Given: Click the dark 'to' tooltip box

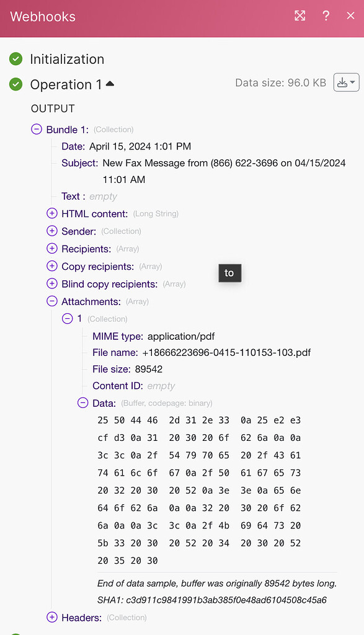Looking at the screenshot, I should [229, 273].
